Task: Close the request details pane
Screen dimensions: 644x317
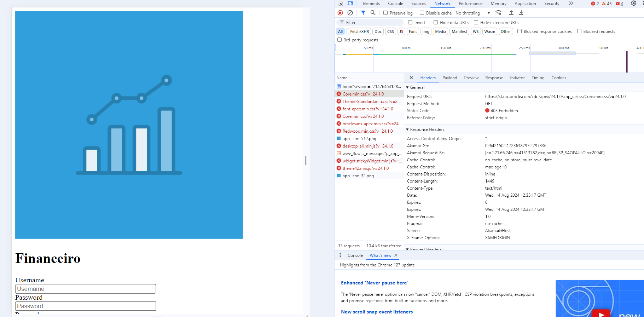Action: coord(411,78)
